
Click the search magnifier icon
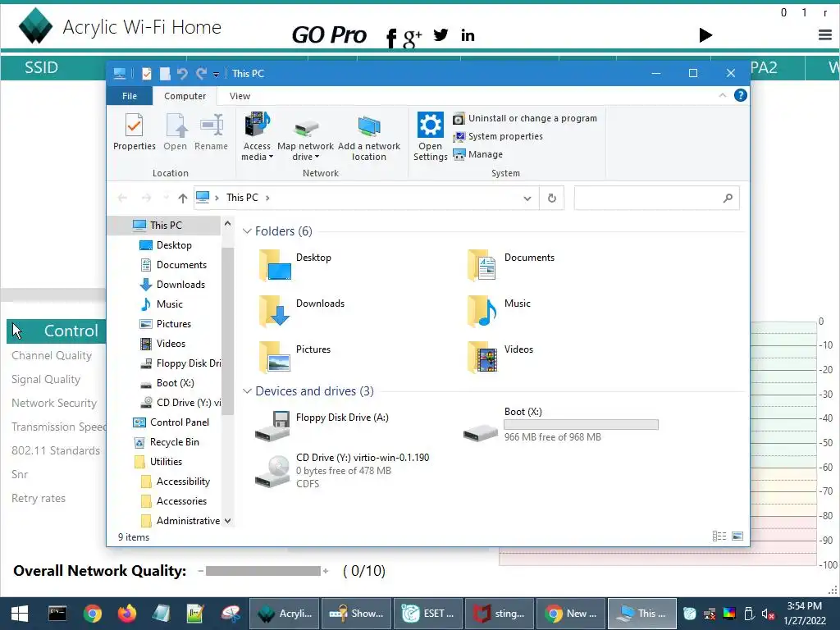coord(728,199)
